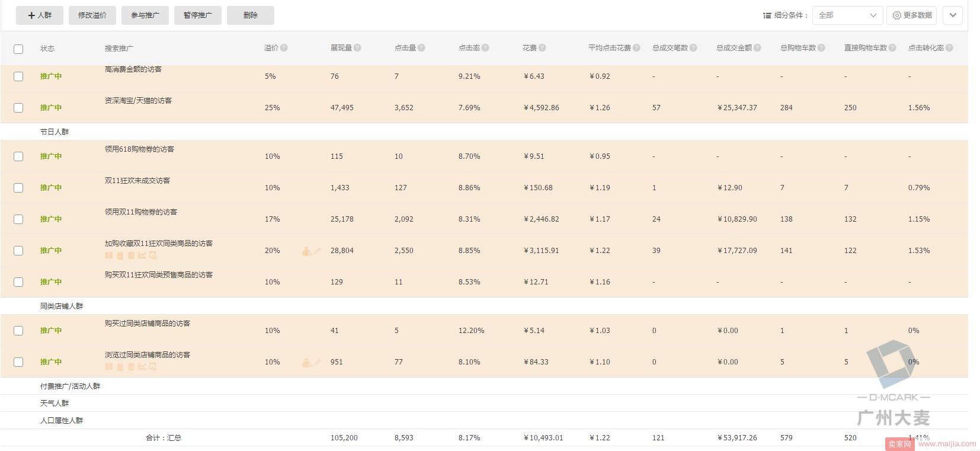The height and width of the screenshot is (451, 980).
Task: Click the 删除 button
Action: click(x=251, y=15)
